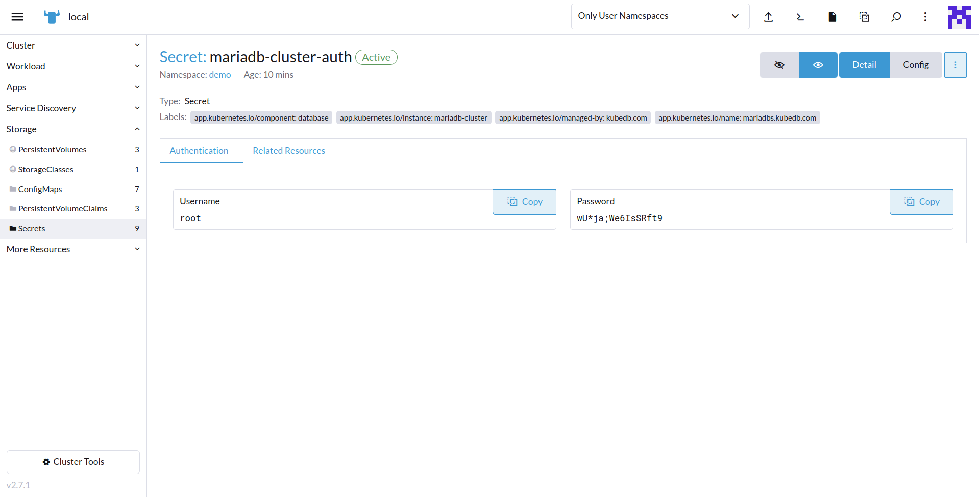The width and height of the screenshot is (980, 497).
Task: Show sensitive values with the eye button
Action: coord(818,65)
